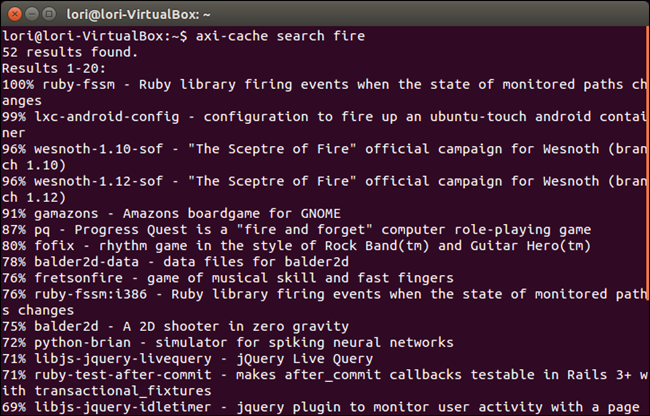Minimize the terminal window
Viewport: 650px width, 416px height.
(x=32, y=14)
